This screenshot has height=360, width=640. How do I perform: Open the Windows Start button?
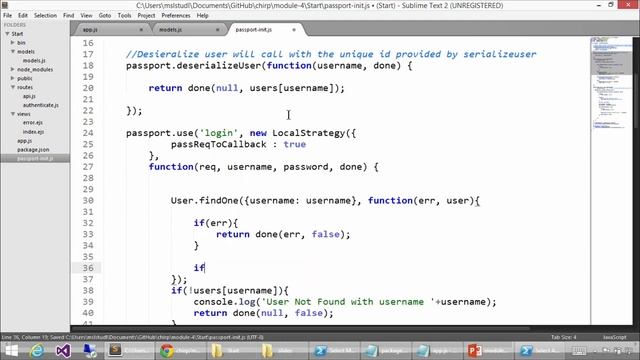pos(11,351)
